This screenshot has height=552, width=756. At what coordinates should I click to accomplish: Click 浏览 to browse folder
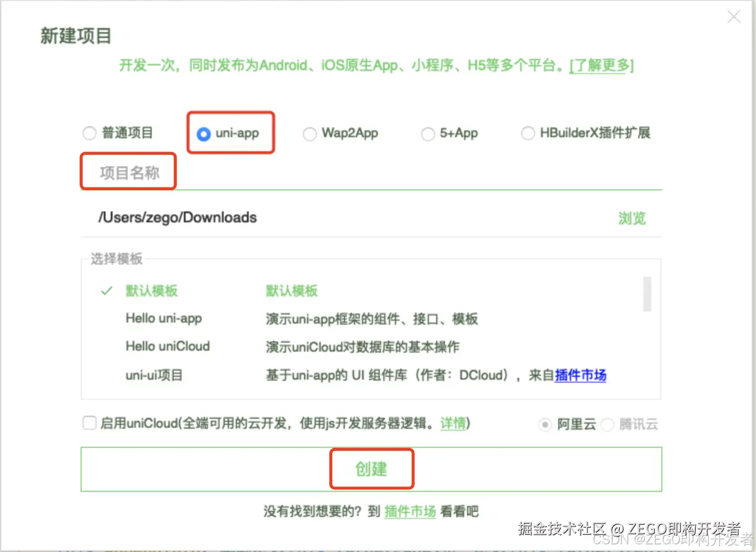(x=632, y=218)
